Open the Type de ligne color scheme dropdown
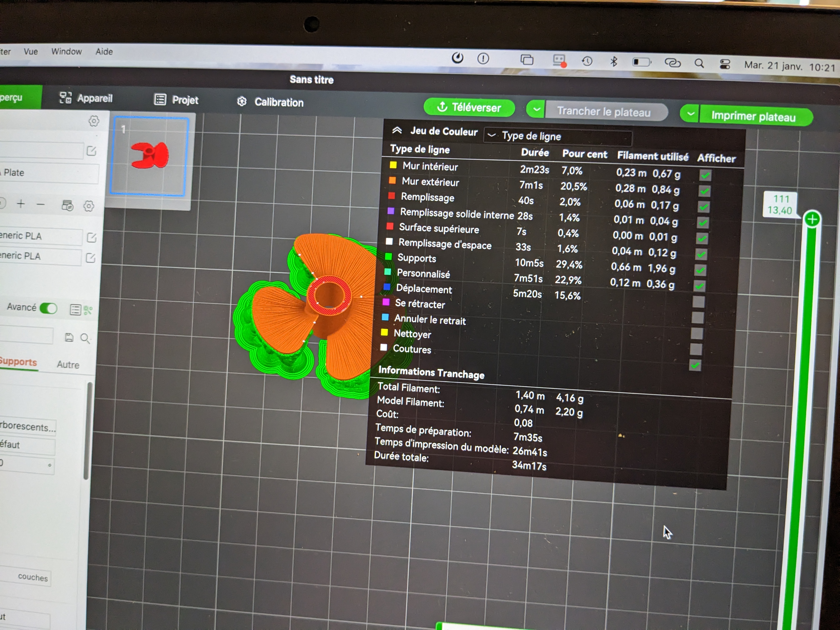 coord(558,136)
